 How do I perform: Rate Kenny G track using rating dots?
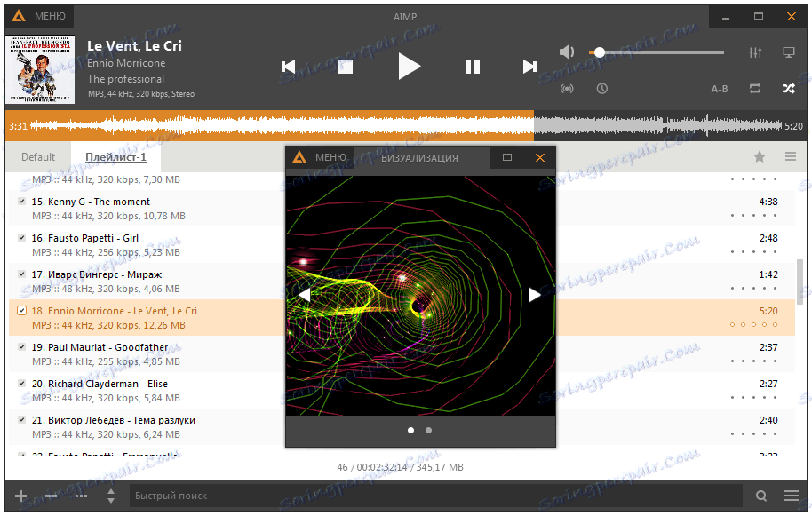tap(753, 215)
